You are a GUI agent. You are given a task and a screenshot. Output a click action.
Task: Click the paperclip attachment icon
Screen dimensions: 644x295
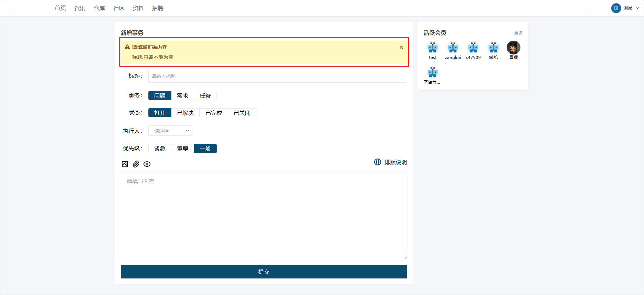click(136, 164)
